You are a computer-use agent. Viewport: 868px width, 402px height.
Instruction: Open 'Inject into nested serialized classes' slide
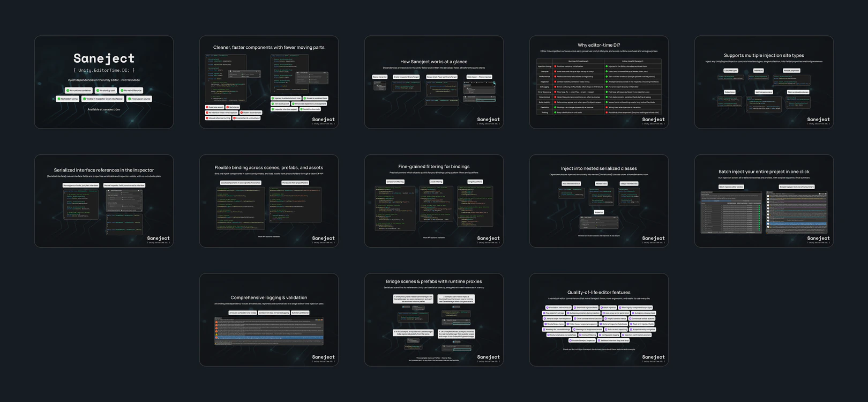coord(599,201)
